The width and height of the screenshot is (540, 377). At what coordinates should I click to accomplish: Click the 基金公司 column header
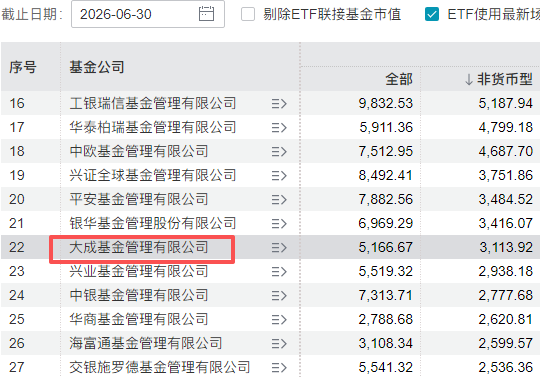[97, 67]
